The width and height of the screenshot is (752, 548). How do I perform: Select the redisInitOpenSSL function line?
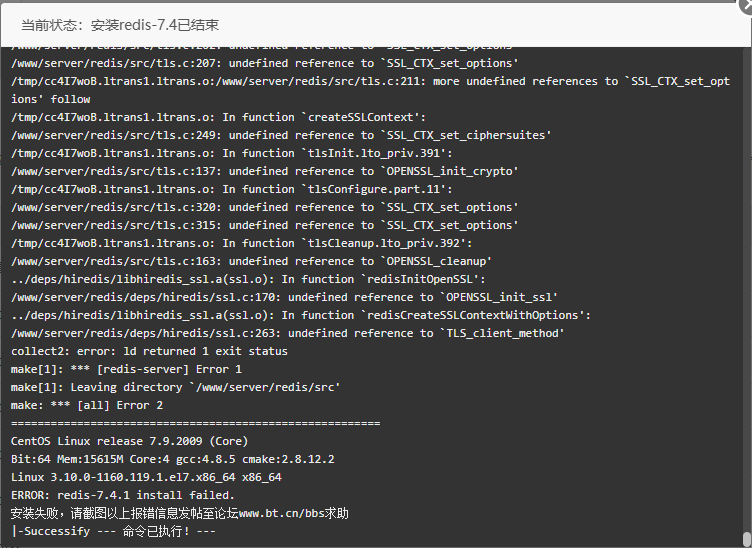tap(248, 279)
